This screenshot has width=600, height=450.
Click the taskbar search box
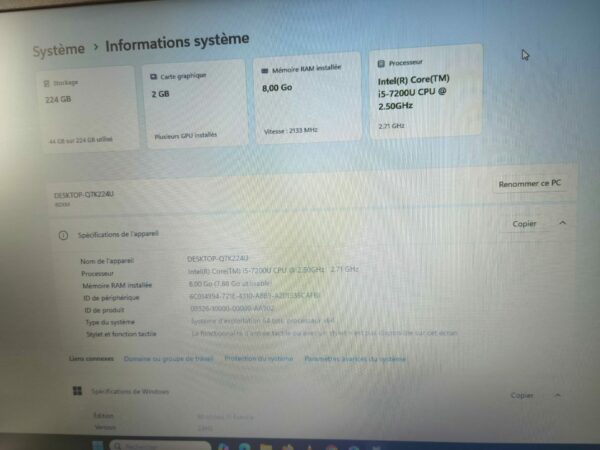160,446
